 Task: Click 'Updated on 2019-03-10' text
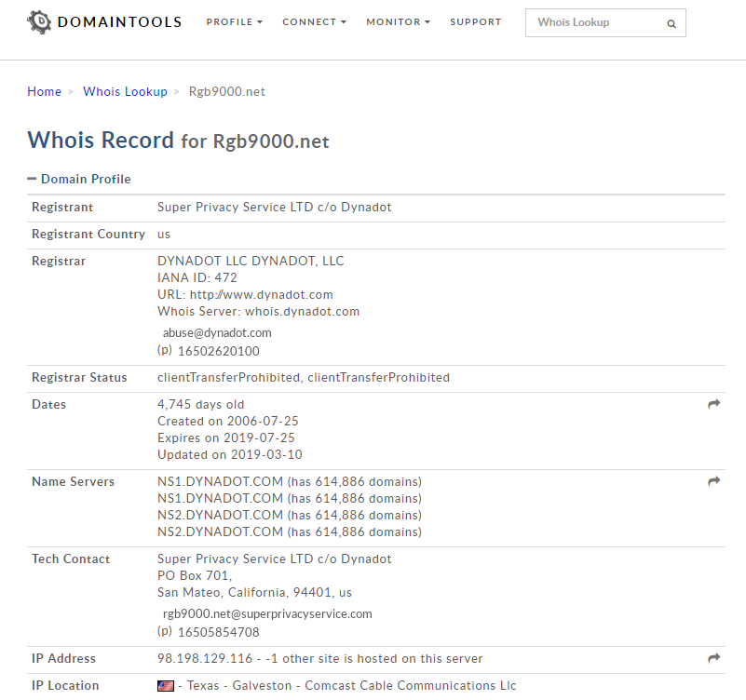(230, 454)
